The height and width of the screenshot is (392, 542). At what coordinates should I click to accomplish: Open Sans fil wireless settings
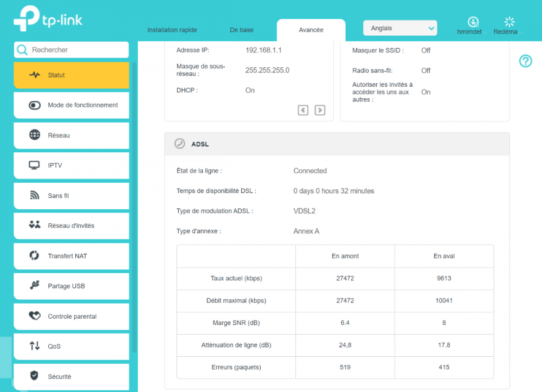click(71, 196)
